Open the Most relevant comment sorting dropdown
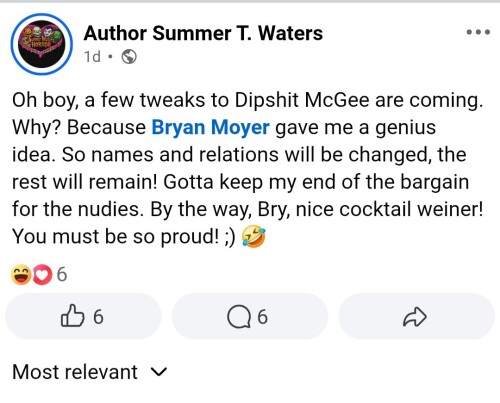 pos(90,372)
